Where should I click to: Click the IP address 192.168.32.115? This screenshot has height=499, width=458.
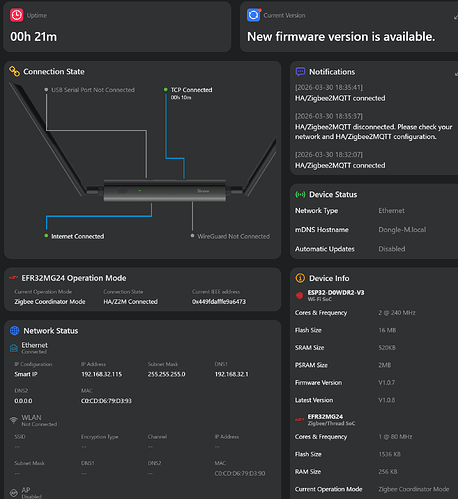[101, 374]
